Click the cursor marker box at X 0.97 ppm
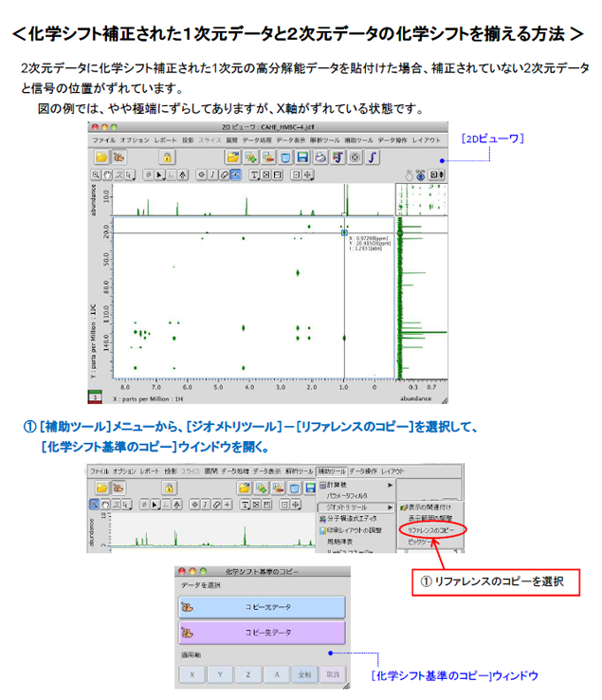 click(x=344, y=232)
